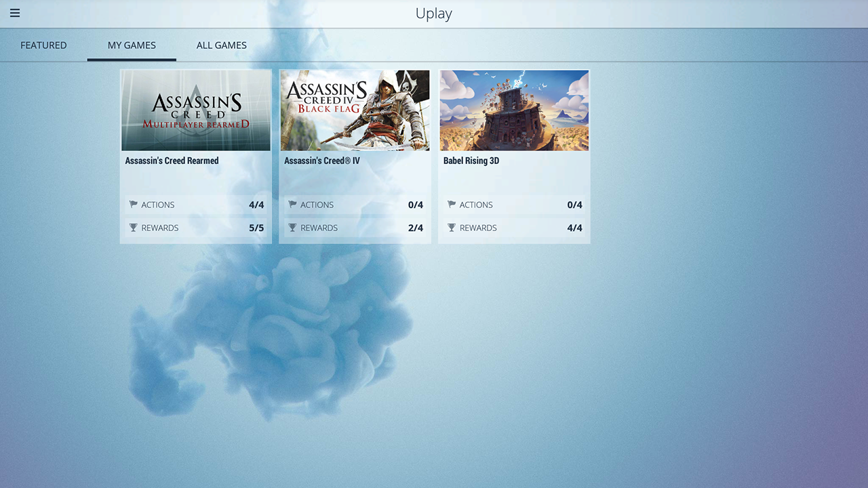View Actions label for Babel Rising 3D
Screen dimensions: 868x488
pos(476,205)
